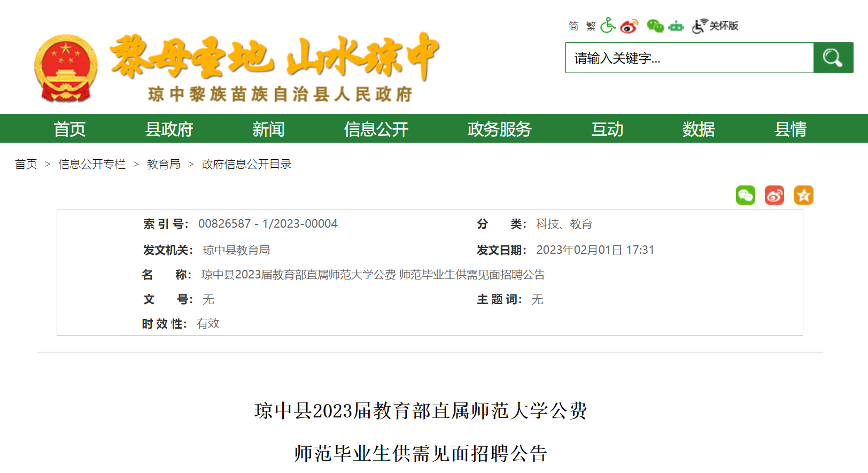Open the 数据 navigation menu item

pos(699,129)
